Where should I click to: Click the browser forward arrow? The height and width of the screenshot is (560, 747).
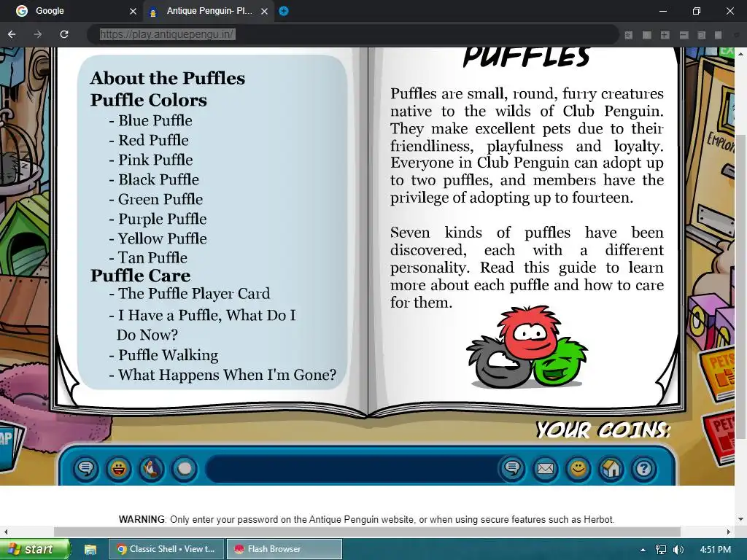point(38,34)
